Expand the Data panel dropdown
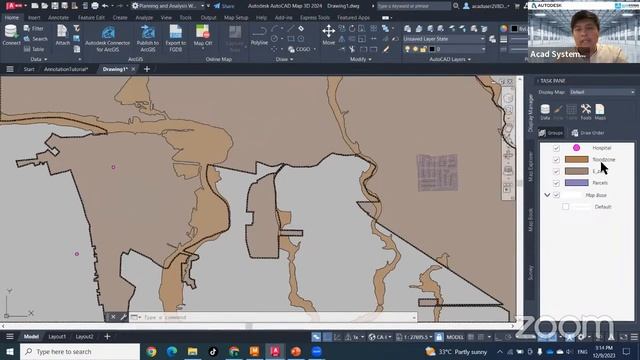Screen dimensions: 640x360 tap(39, 59)
